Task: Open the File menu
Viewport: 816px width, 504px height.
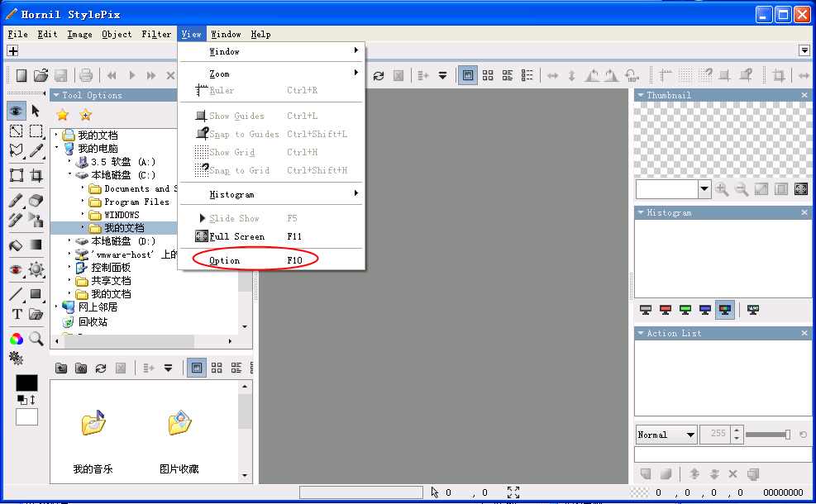Action: click(x=17, y=35)
